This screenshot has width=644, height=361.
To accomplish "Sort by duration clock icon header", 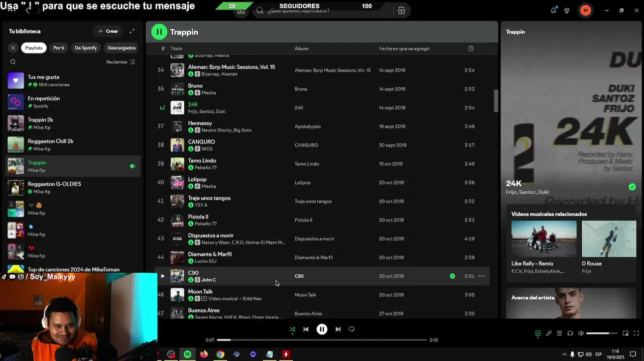I will pyautogui.click(x=471, y=49).
